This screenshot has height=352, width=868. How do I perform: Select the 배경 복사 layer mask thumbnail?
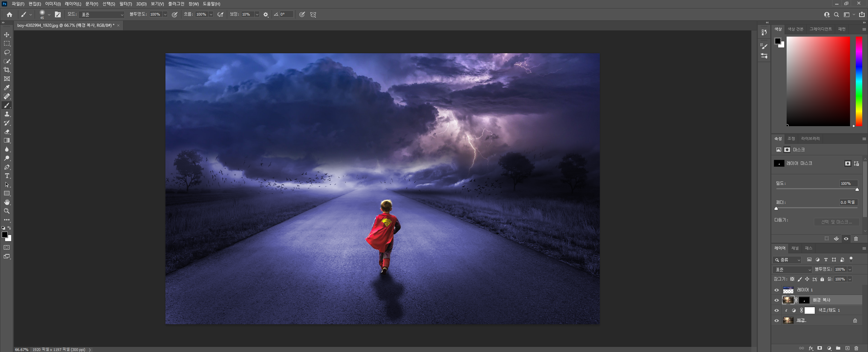tap(804, 300)
